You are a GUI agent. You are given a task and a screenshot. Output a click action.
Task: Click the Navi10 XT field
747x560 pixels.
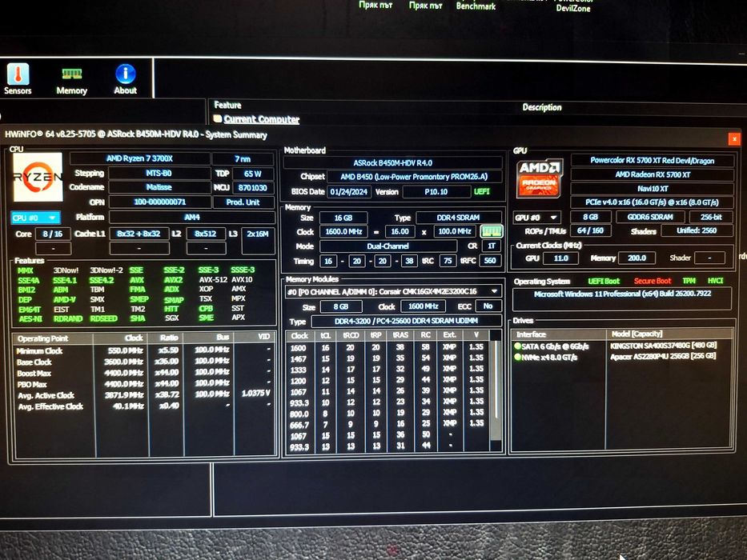click(653, 189)
